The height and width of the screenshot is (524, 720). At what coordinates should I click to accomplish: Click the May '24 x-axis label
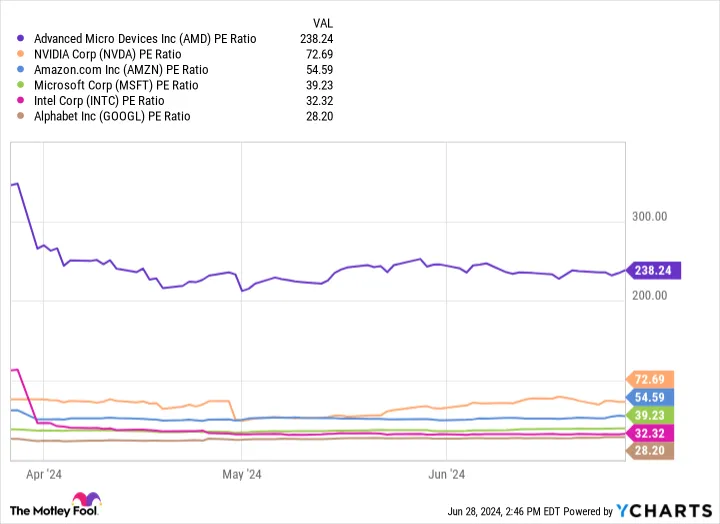(241, 475)
